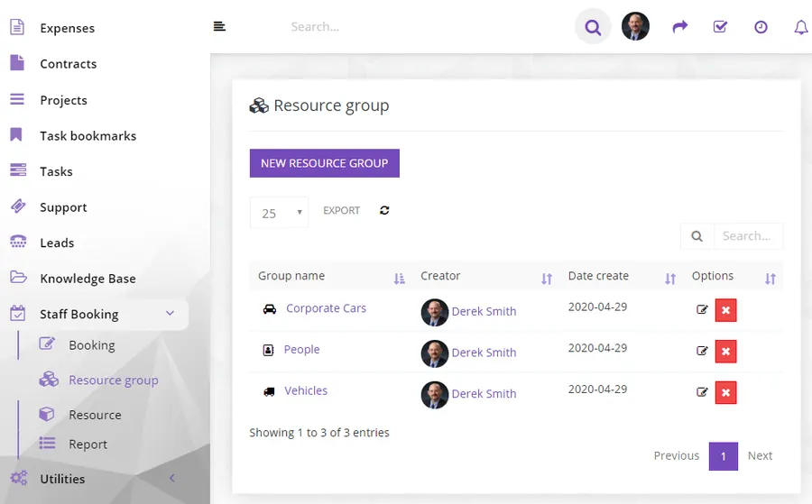Expand the Utilities menu arrow

pos(172,478)
